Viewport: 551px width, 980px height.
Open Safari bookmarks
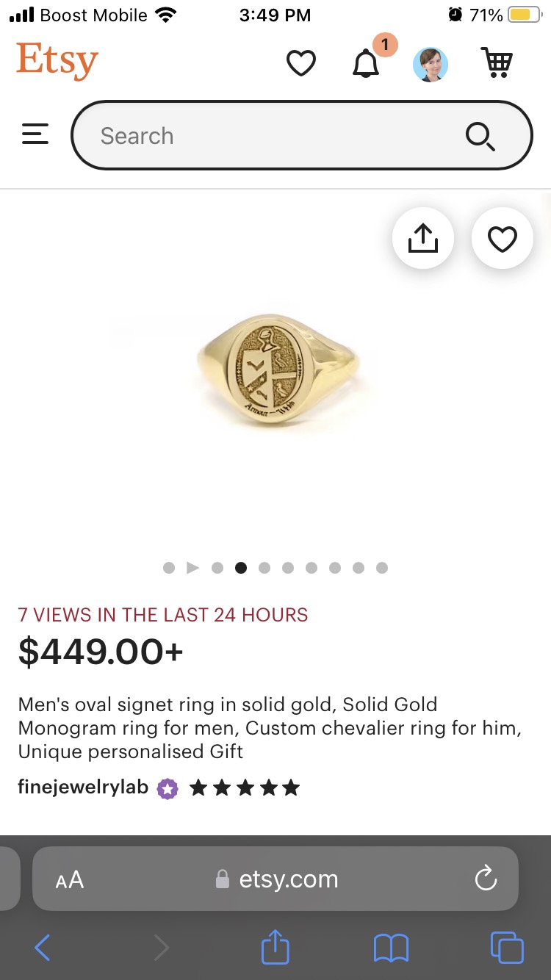tap(391, 948)
